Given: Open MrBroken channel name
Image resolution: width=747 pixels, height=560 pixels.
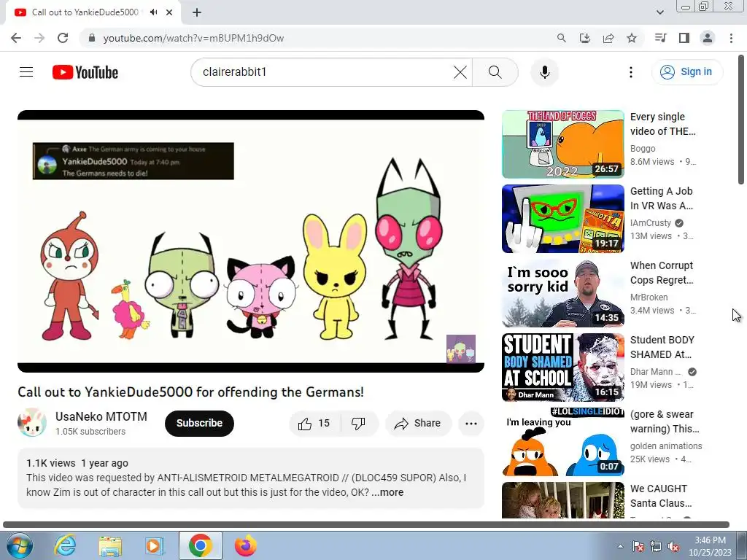Looking at the screenshot, I should [x=649, y=297].
